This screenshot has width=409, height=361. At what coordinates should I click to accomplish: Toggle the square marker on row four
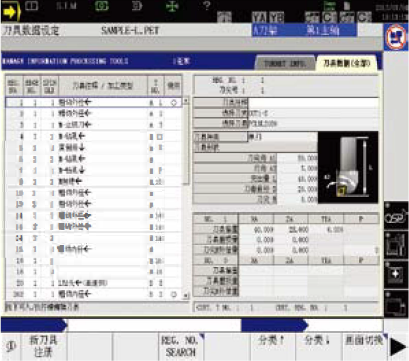[x=160, y=137]
